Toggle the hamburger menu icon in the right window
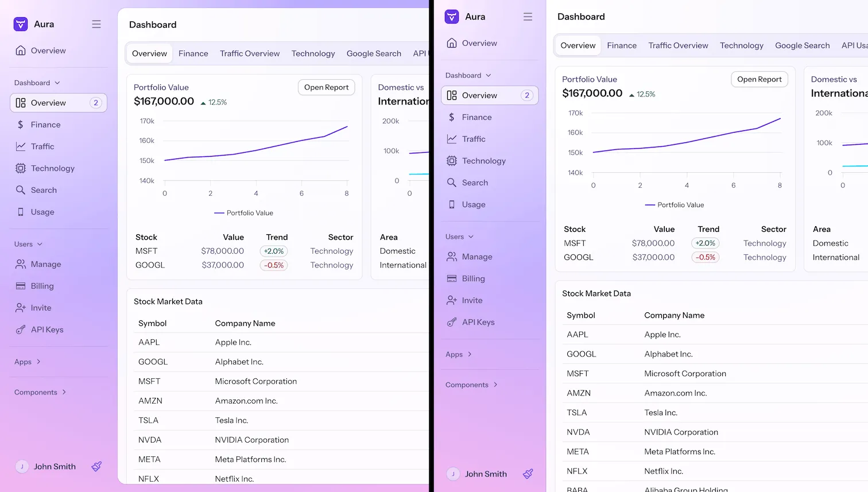868x492 pixels. pyautogui.click(x=528, y=17)
